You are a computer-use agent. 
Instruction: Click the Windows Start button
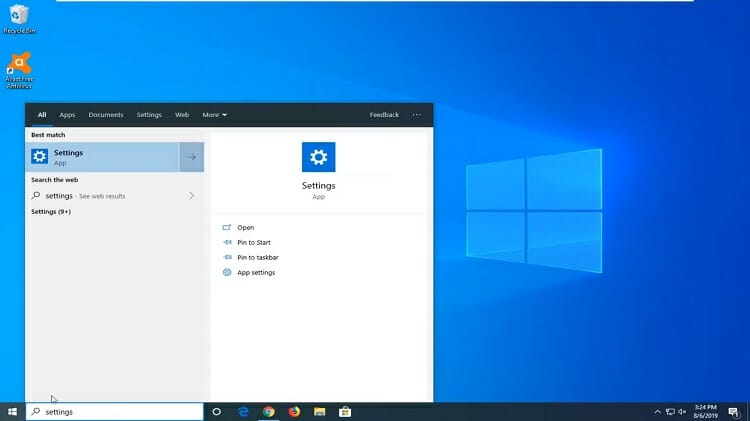click(12, 412)
